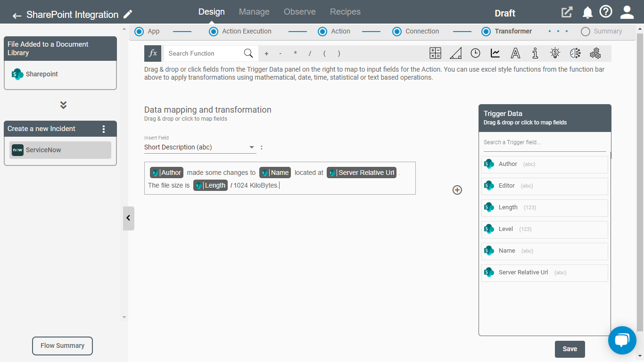Click in the Short Description mapping text box
This screenshot has width=644, height=362.
(x=280, y=178)
